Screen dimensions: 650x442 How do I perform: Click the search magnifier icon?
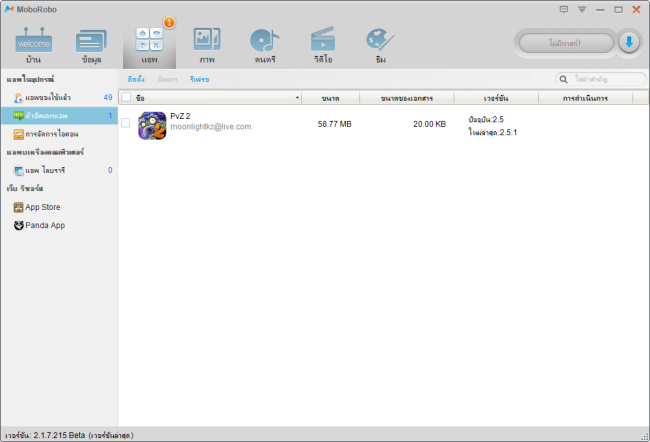(x=563, y=79)
